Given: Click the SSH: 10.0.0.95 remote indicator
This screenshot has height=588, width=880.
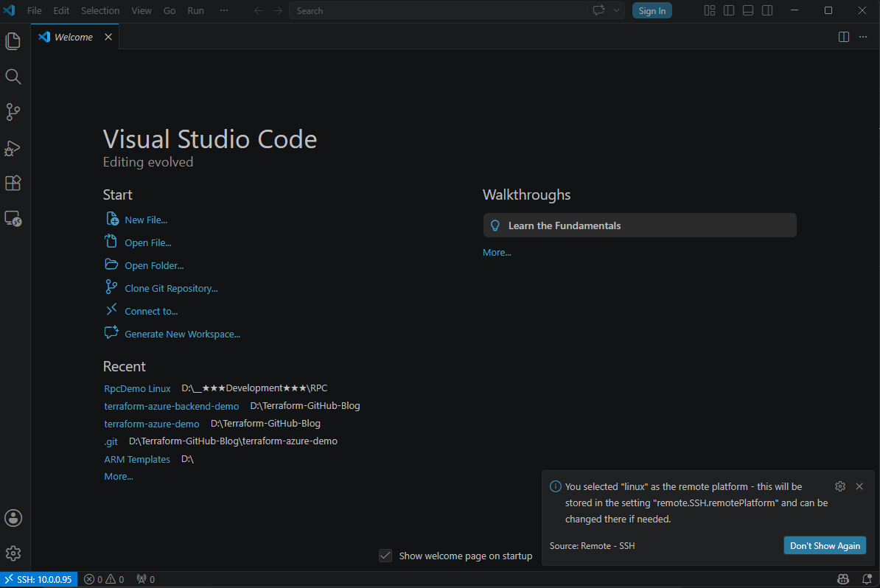Looking at the screenshot, I should [39, 579].
